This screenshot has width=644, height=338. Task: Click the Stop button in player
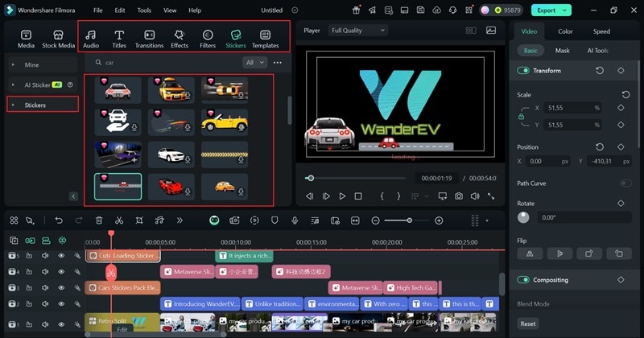358,196
